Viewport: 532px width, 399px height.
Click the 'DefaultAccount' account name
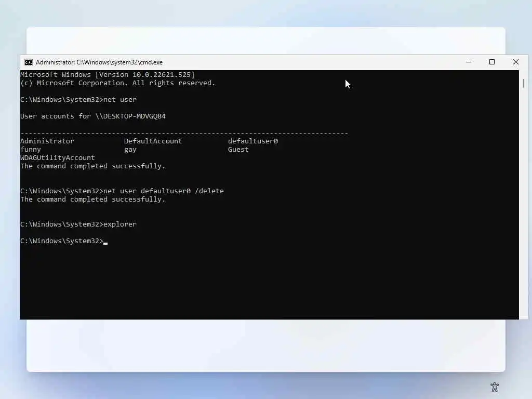(153, 141)
